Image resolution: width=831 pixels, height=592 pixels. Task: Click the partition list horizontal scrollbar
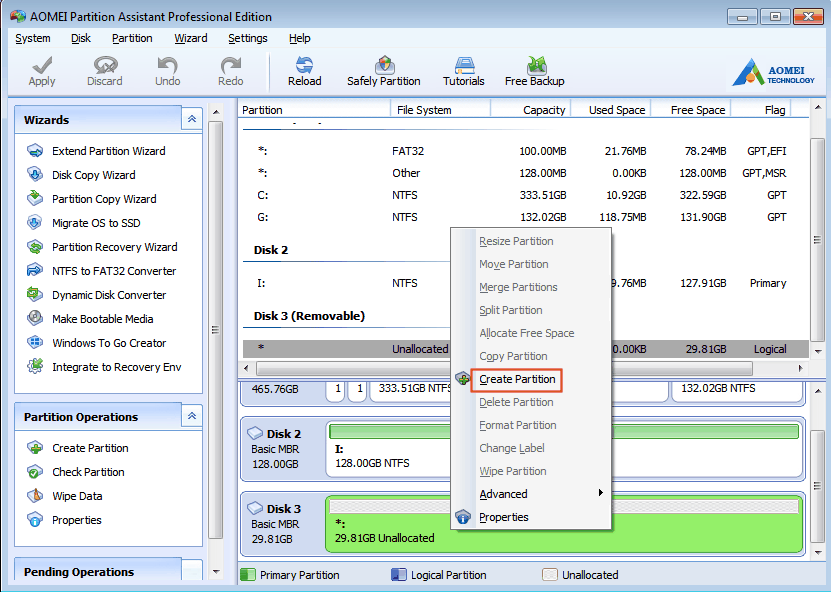coord(504,368)
